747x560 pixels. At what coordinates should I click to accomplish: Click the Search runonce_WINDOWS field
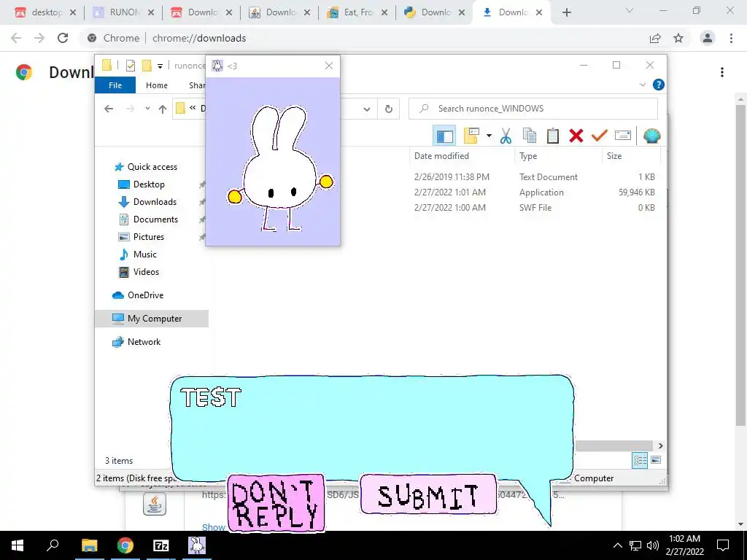pos(533,109)
